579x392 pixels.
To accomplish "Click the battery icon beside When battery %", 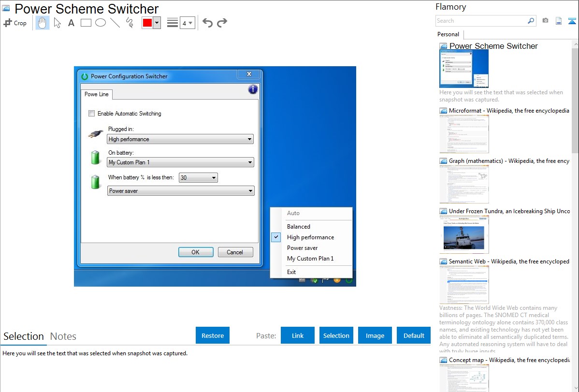I will tap(95, 182).
